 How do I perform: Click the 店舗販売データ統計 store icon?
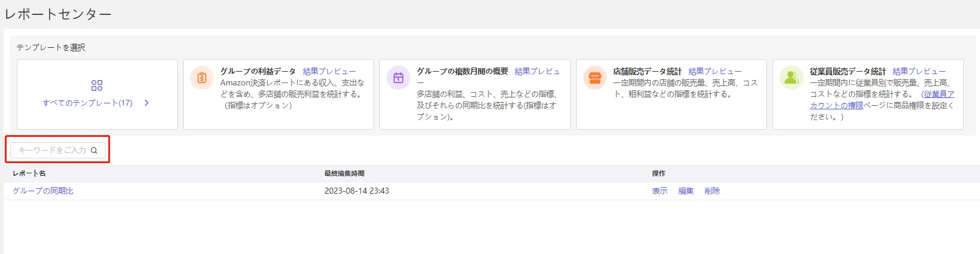pos(595,78)
